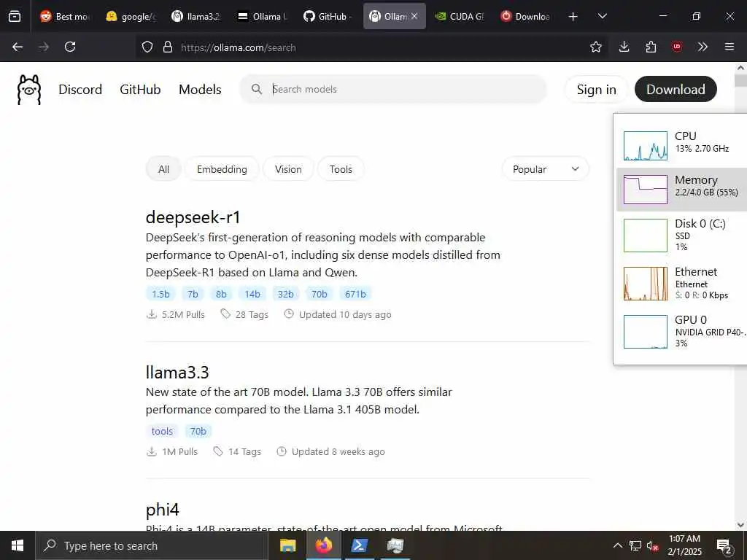
Task: Click the Ethernet graph in performance widget
Action: tap(645, 284)
